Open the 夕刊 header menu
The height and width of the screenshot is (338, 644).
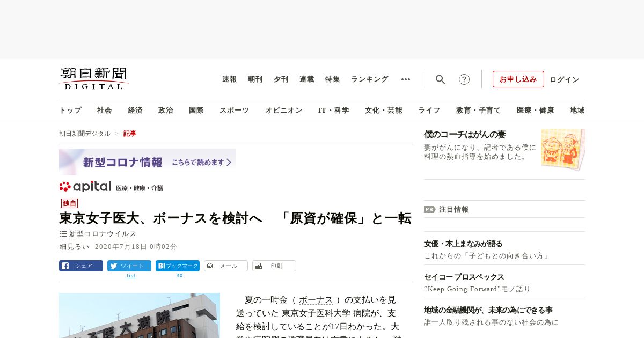pyautogui.click(x=281, y=79)
